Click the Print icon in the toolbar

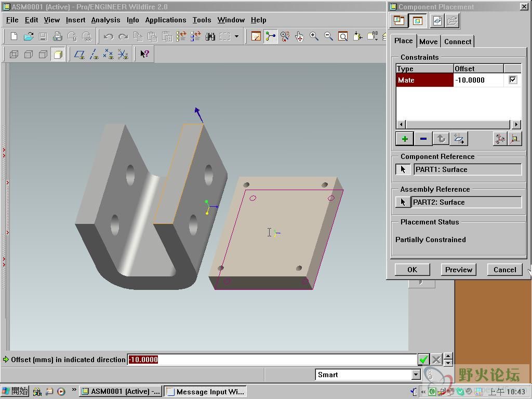click(x=57, y=36)
